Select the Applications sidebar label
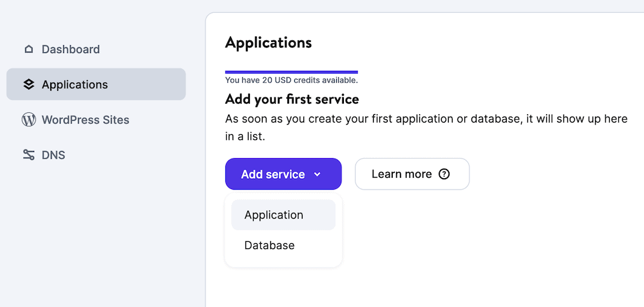This screenshot has width=644, height=307. point(75,84)
